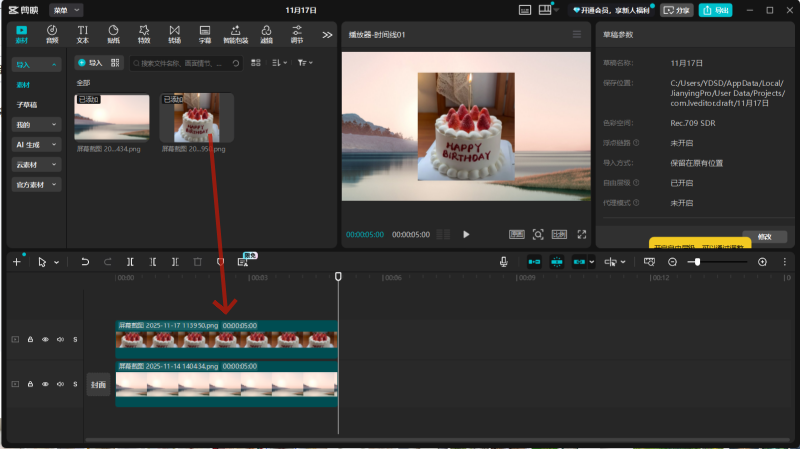
Task: Click the undo arrow in timeline toolbar
Action: 85,261
